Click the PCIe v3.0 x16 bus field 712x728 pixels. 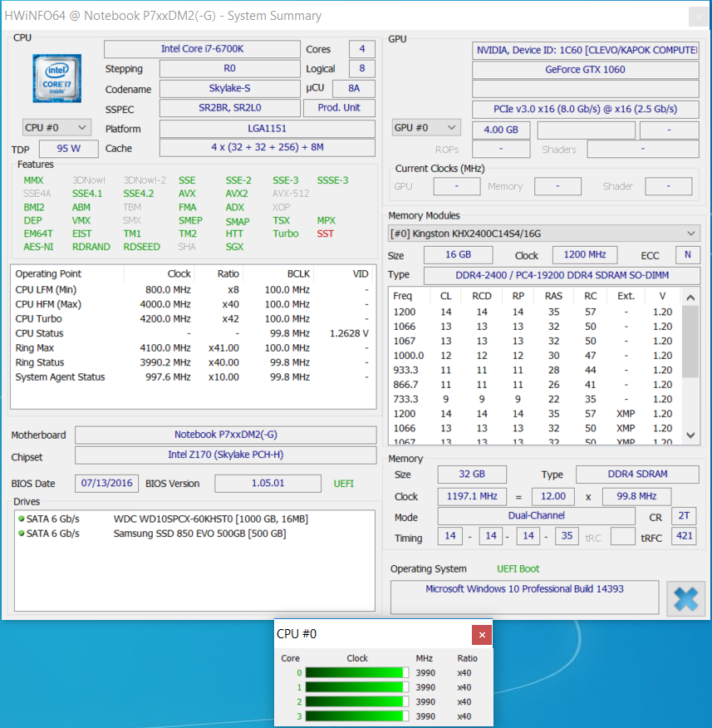(x=585, y=109)
